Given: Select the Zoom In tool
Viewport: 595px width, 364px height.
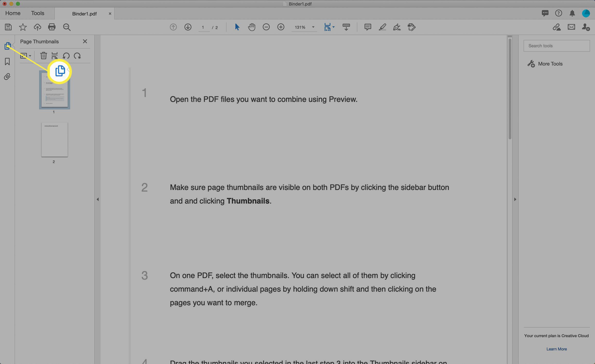Looking at the screenshot, I should pos(281,27).
